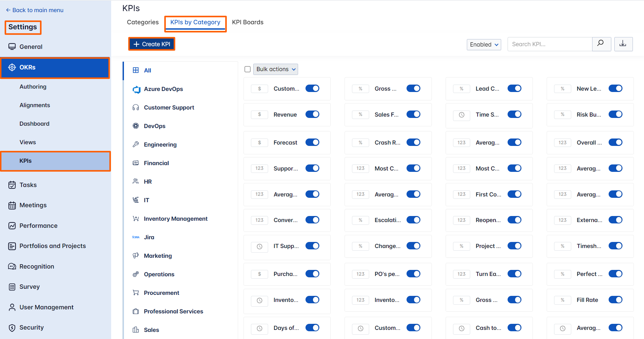Viewport: 644px width, 339px height.
Task: Click the download export icon
Action: pyautogui.click(x=623, y=44)
